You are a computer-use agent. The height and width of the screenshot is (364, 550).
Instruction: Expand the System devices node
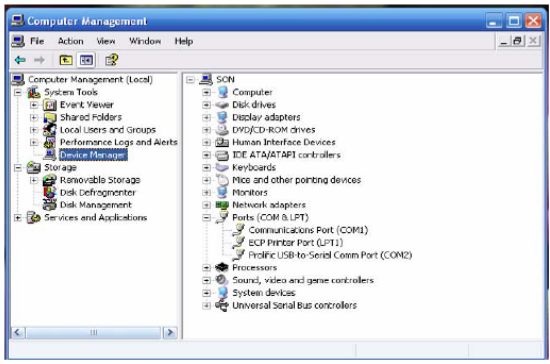(207, 293)
